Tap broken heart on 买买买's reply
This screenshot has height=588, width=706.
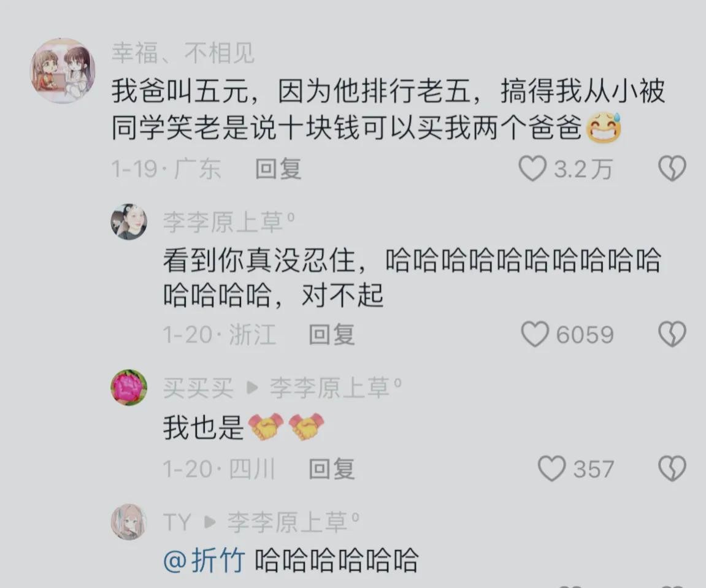pos(672,468)
